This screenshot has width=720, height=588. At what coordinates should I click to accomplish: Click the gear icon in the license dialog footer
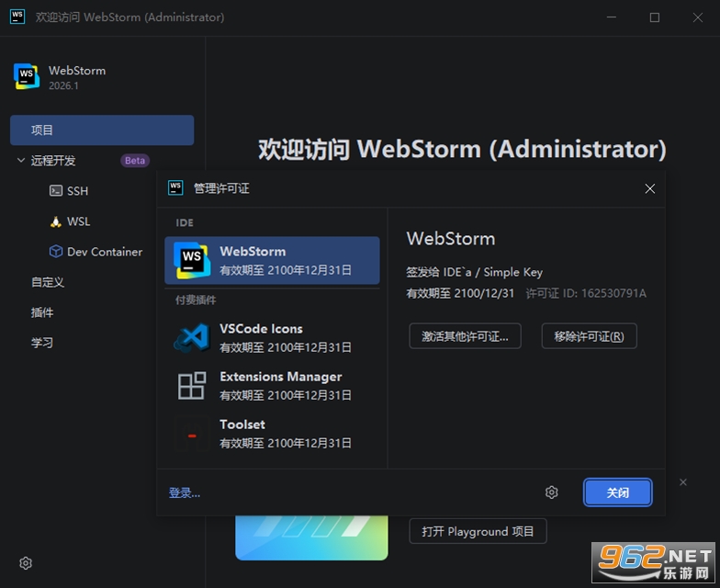pos(551,492)
